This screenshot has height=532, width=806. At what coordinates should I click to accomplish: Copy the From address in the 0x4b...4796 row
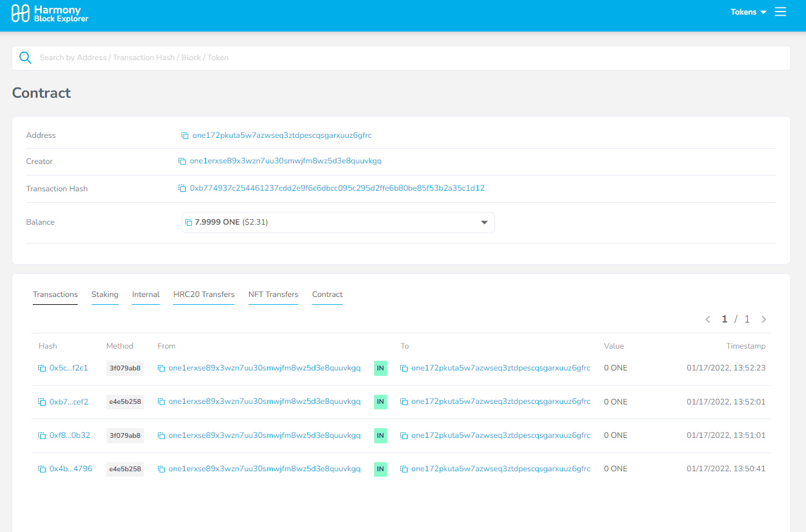pos(161,469)
